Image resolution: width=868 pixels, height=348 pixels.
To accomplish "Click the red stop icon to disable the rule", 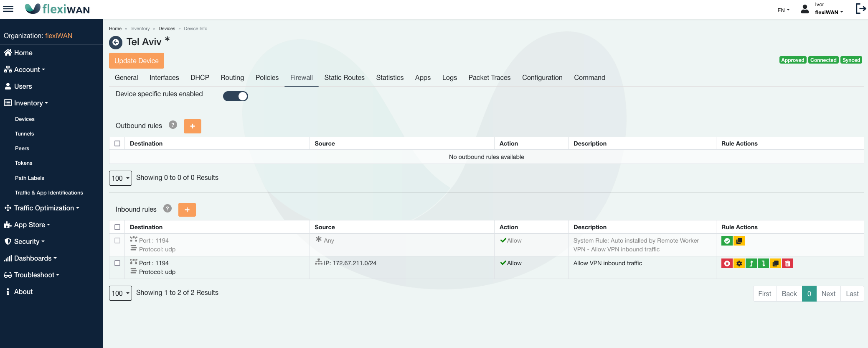I will [727, 264].
